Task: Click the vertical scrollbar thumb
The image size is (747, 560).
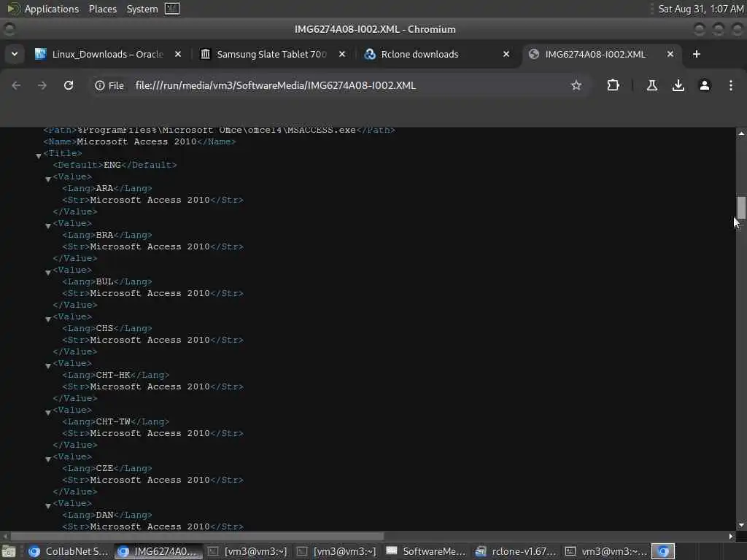Action: click(x=741, y=208)
